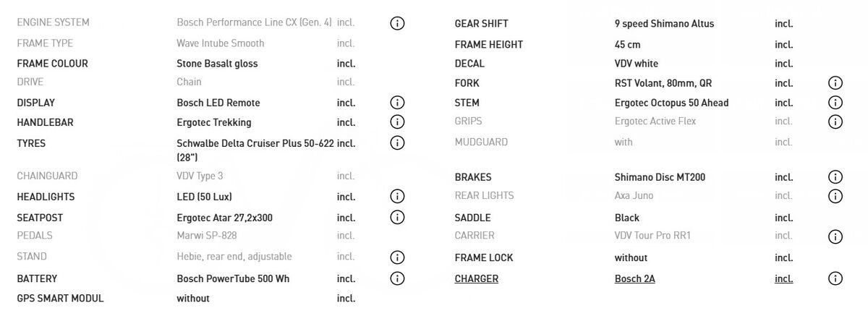Show info for RST Volant fork
Viewport: 868px width, 316px height.
point(835,83)
